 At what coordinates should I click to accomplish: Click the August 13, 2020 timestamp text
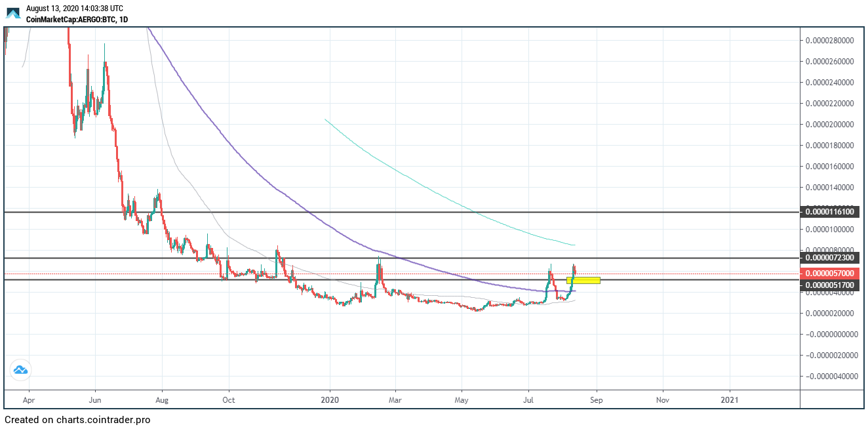pyautogui.click(x=74, y=9)
